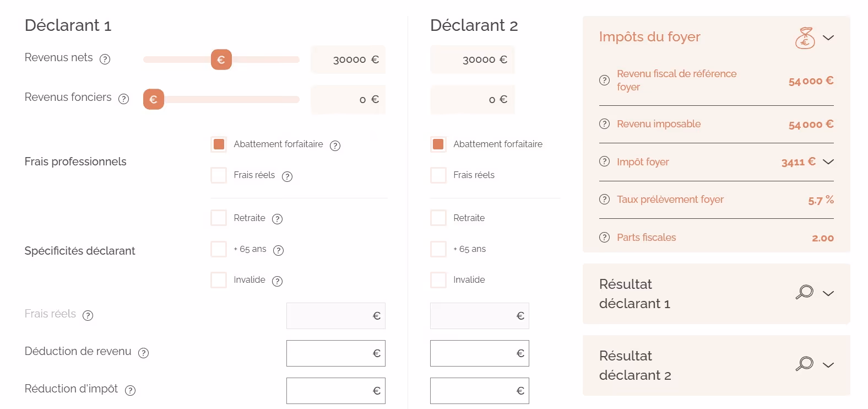This screenshot has width=868, height=409.
Task: Show help for Déclarant 1 Retraite option
Action: [x=278, y=219]
